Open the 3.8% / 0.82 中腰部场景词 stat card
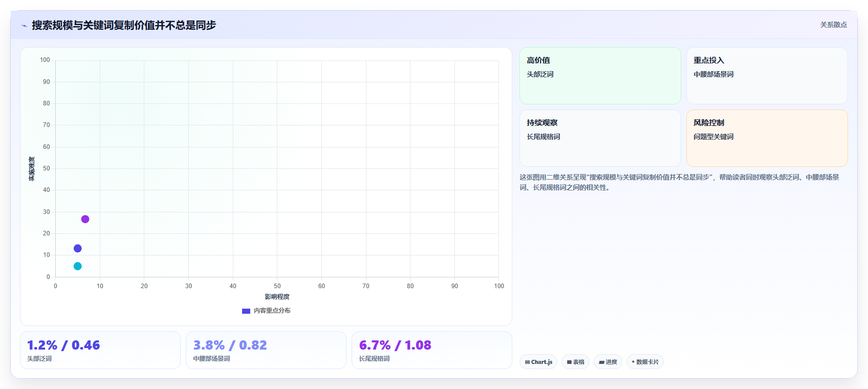The height and width of the screenshot is (389, 868). pyautogui.click(x=266, y=350)
